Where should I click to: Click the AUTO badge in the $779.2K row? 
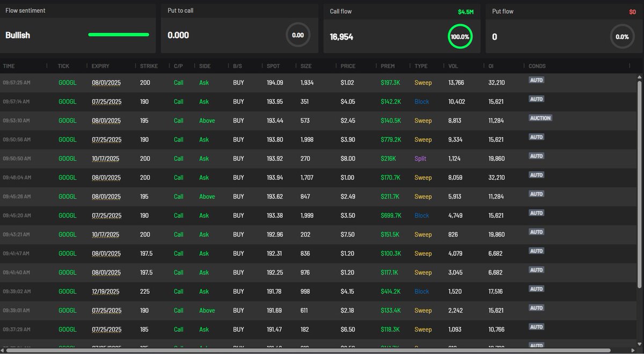(536, 137)
